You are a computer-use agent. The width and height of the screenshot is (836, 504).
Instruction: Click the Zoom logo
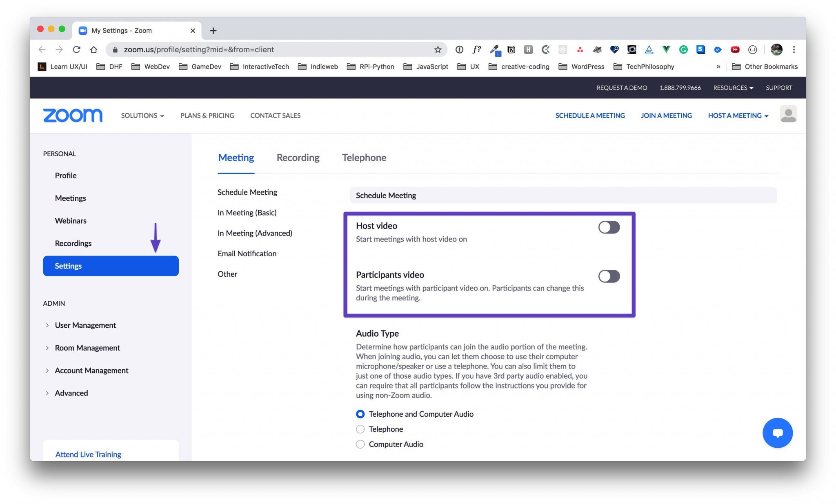pyautogui.click(x=73, y=115)
